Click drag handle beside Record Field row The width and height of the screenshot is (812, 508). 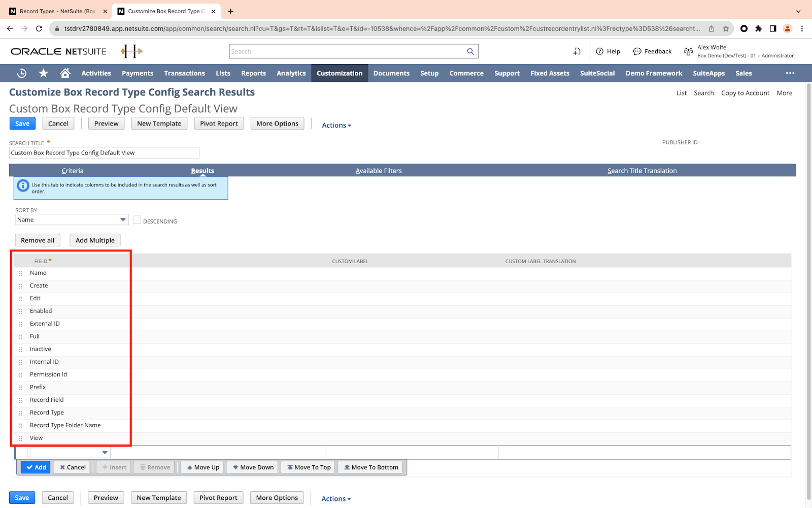(x=21, y=400)
